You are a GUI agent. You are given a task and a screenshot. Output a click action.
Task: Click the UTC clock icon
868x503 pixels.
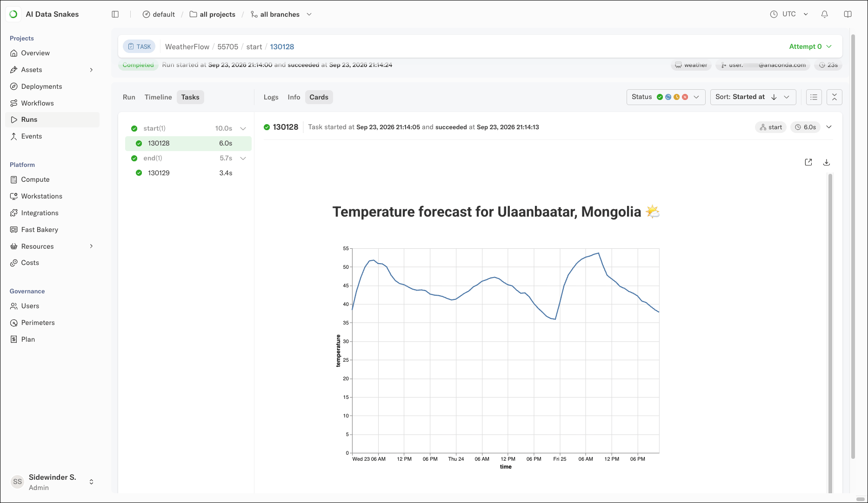[774, 14]
